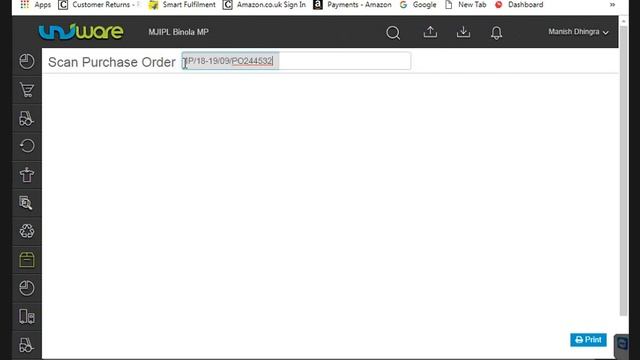640x360 pixels.
Task: Open the Dashboard bookmark
Action: (519, 4)
